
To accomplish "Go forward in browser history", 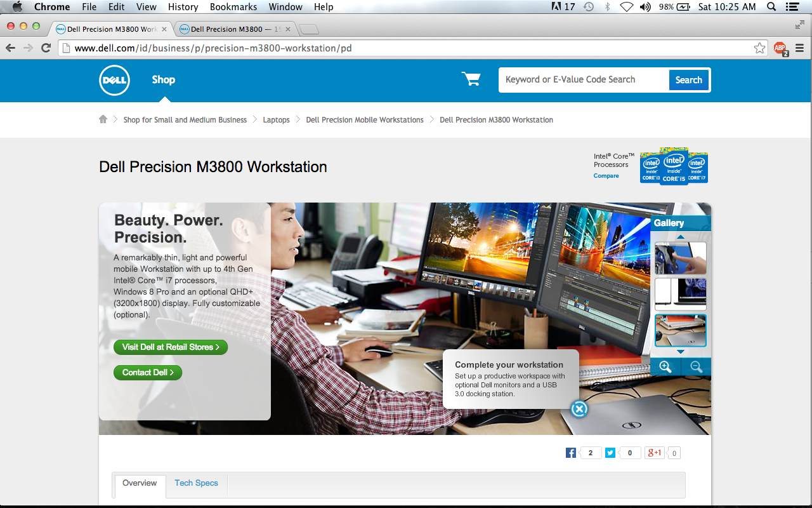I will (28, 48).
